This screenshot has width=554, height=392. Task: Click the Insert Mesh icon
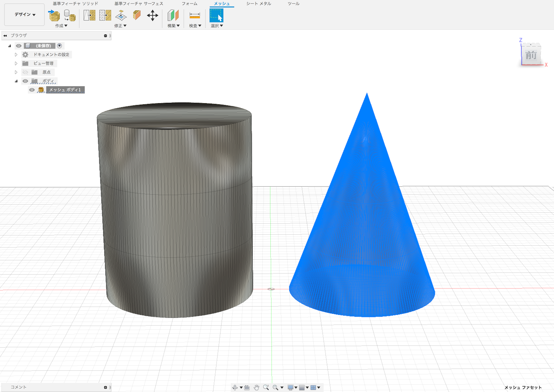(54, 15)
